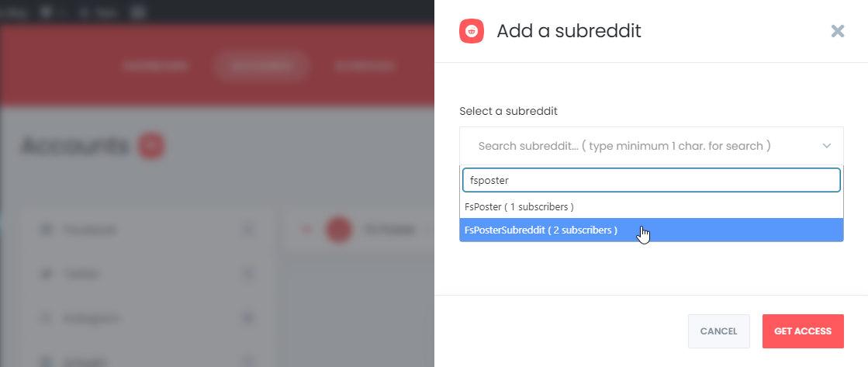This screenshot has width=868, height=367.
Task: Click the Reddit logo in dialog header
Action: [472, 31]
